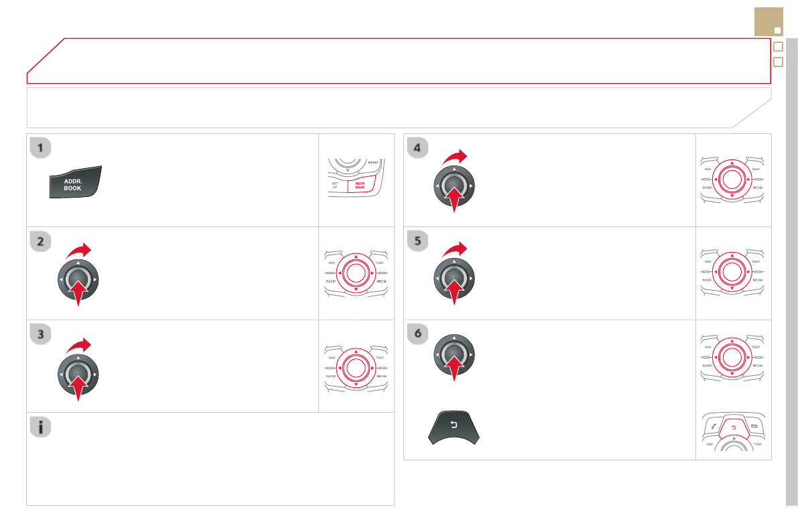Click the tan square in top-right corner
The height and width of the screenshot is (532, 798).
769,22
